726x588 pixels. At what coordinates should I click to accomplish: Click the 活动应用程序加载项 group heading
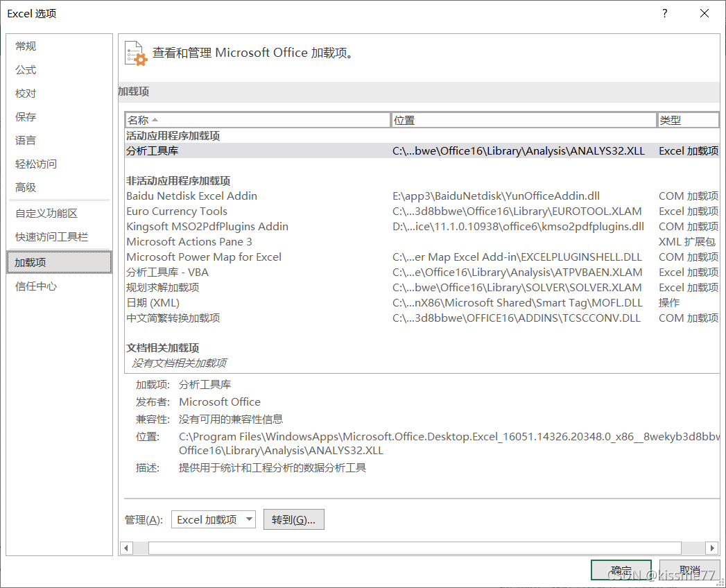[173, 136]
